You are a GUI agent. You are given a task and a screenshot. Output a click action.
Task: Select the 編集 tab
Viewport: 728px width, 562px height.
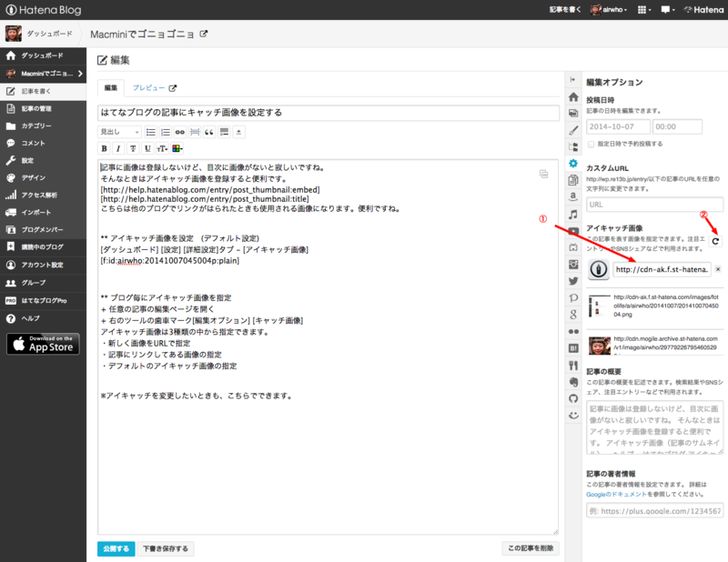111,87
